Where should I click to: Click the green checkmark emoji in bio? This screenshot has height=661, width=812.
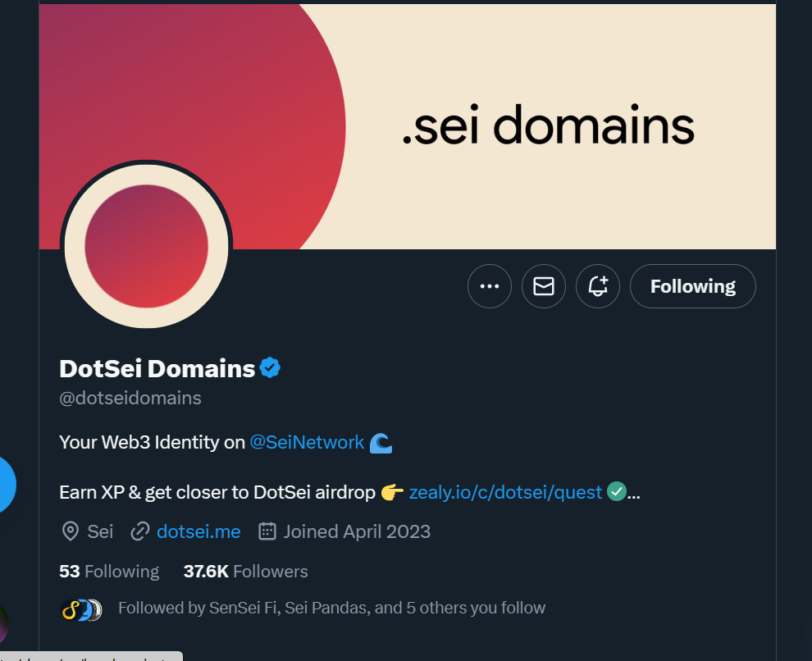(616, 492)
